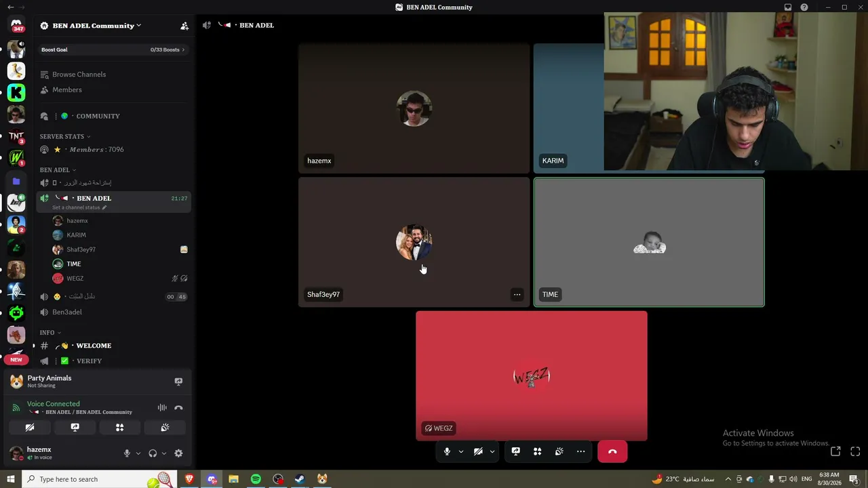Click Set a channel status
Viewport: 868px width, 488px height.
click(79, 207)
